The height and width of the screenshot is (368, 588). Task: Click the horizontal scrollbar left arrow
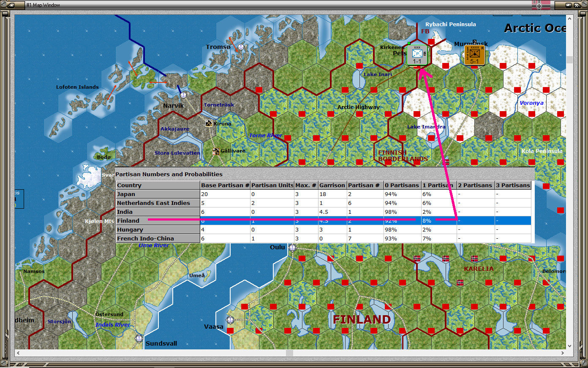(x=18, y=353)
